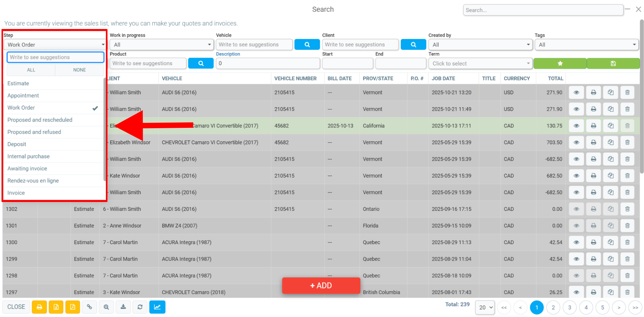Click the refresh icon in bottom toolbar

(140, 307)
